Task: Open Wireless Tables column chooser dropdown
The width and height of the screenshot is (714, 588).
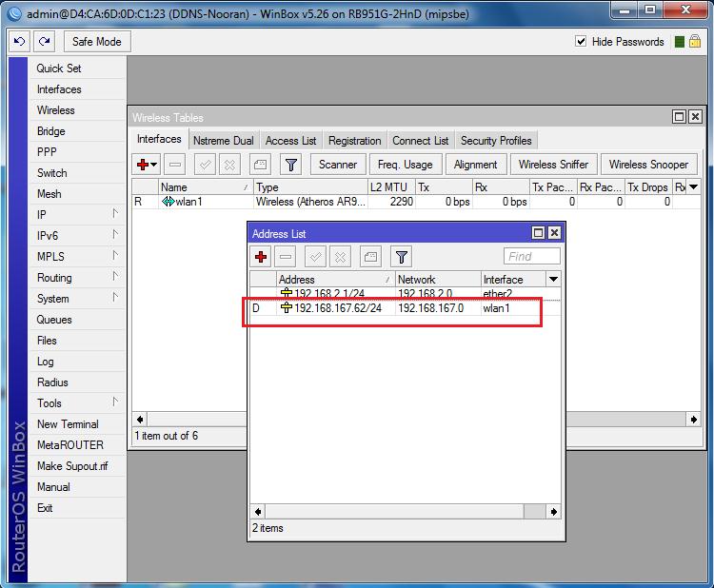Action: point(693,187)
